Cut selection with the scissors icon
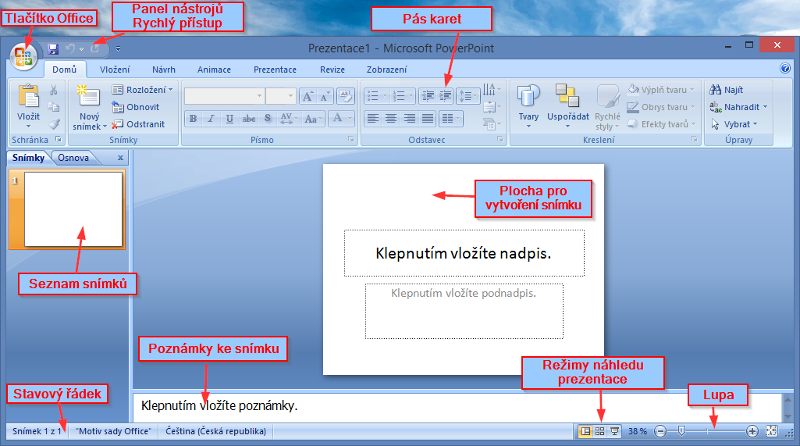The width and height of the screenshot is (800, 446). [x=53, y=90]
